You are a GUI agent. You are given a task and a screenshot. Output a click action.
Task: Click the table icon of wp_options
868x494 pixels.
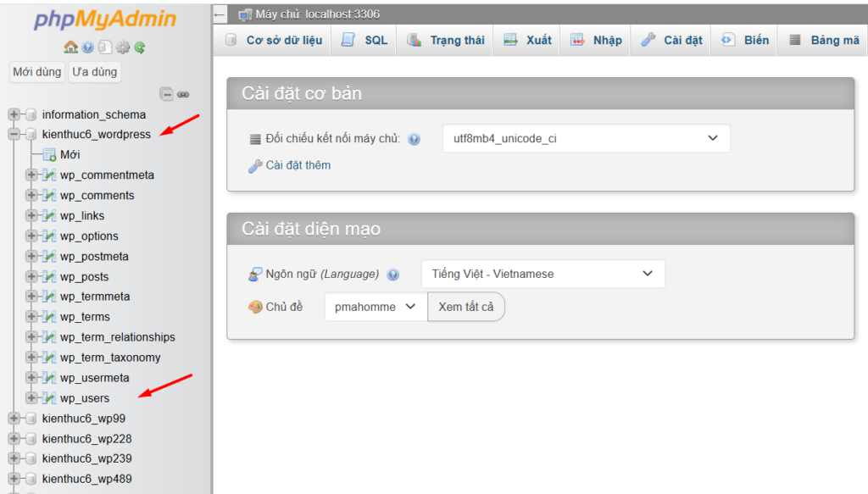[x=49, y=236]
